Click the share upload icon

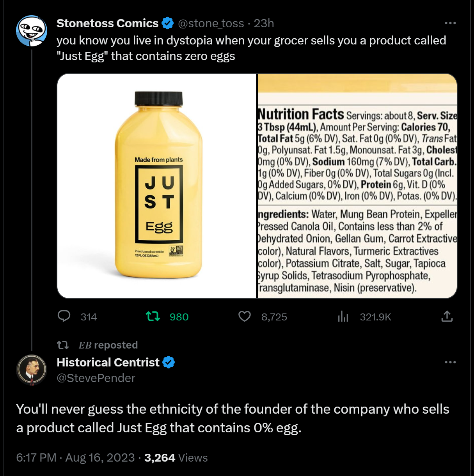pos(447,316)
